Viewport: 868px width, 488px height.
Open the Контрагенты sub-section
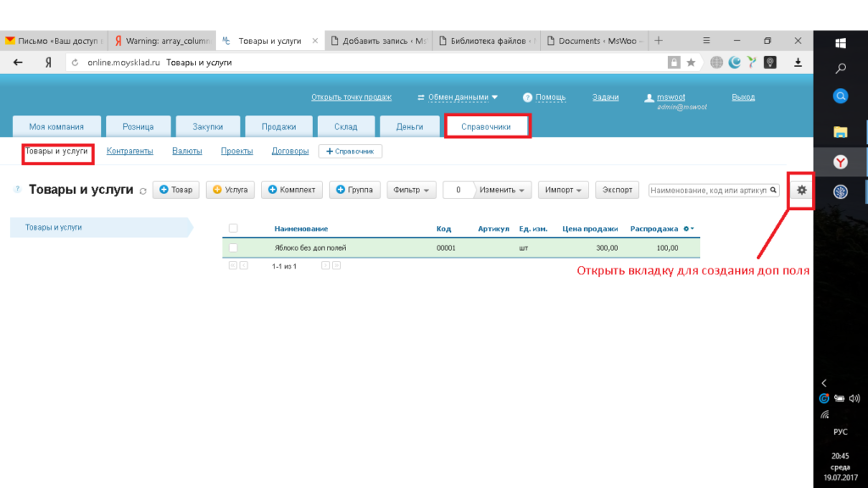click(x=130, y=151)
